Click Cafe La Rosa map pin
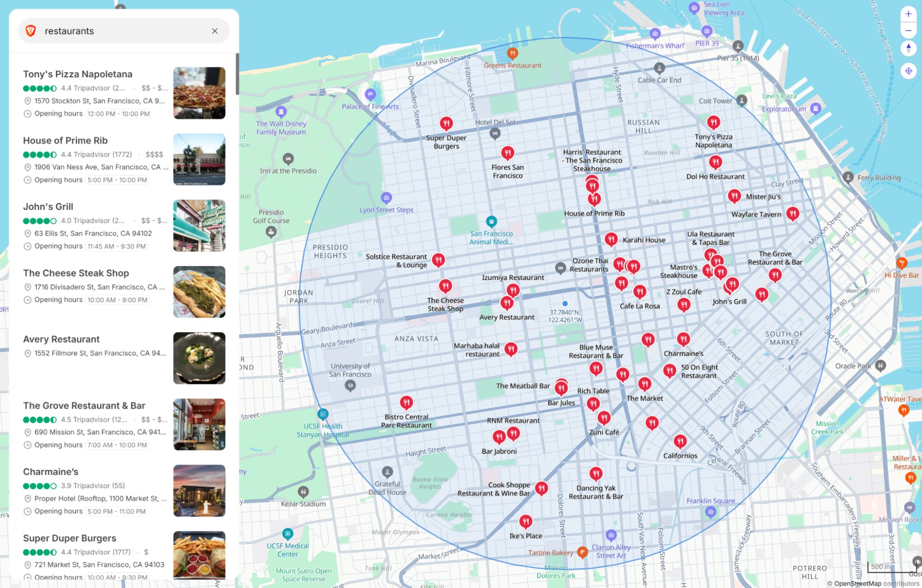Viewport: 922px width, 588px height. 639,292
